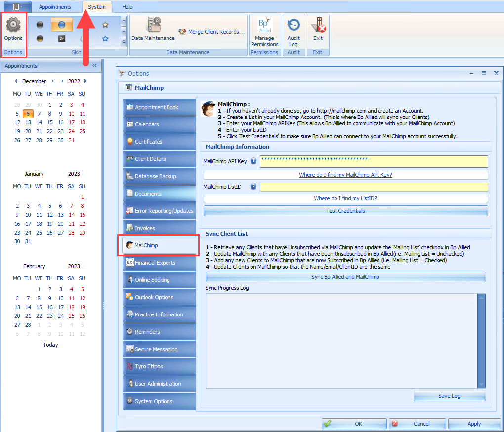The height and width of the screenshot is (432, 504).
Task: Go to next year after 2022
Action: coord(85,81)
